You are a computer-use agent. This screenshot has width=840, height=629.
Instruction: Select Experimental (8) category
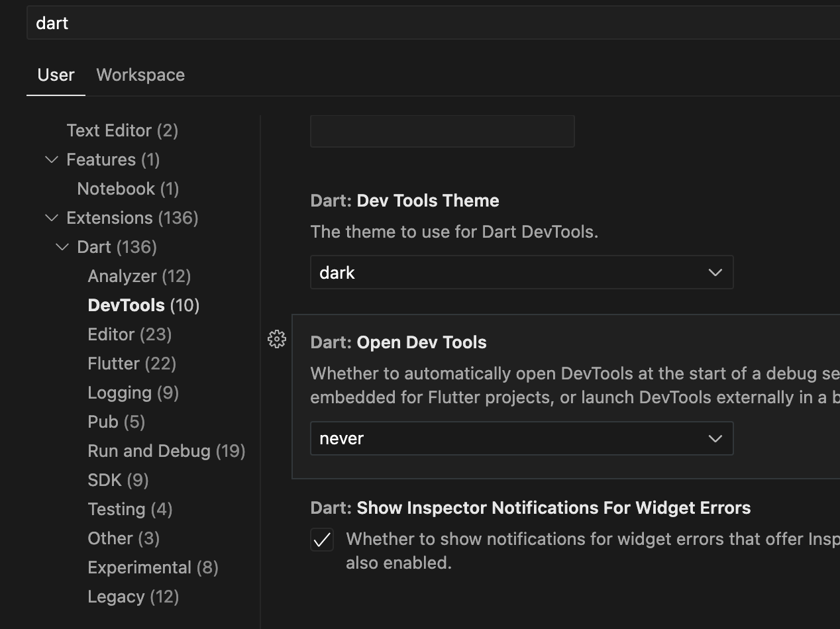[x=153, y=567]
